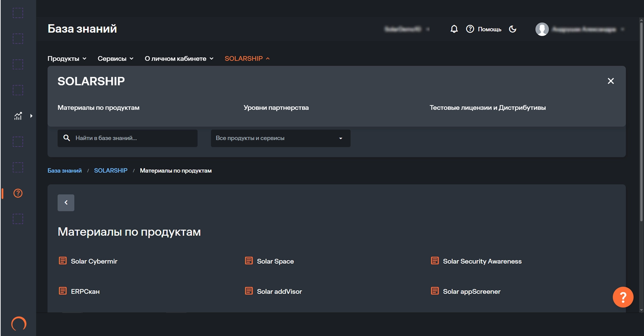Go to База знаний breadcrumb
Viewport: 644px width, 336px height.
coord(64,170)
